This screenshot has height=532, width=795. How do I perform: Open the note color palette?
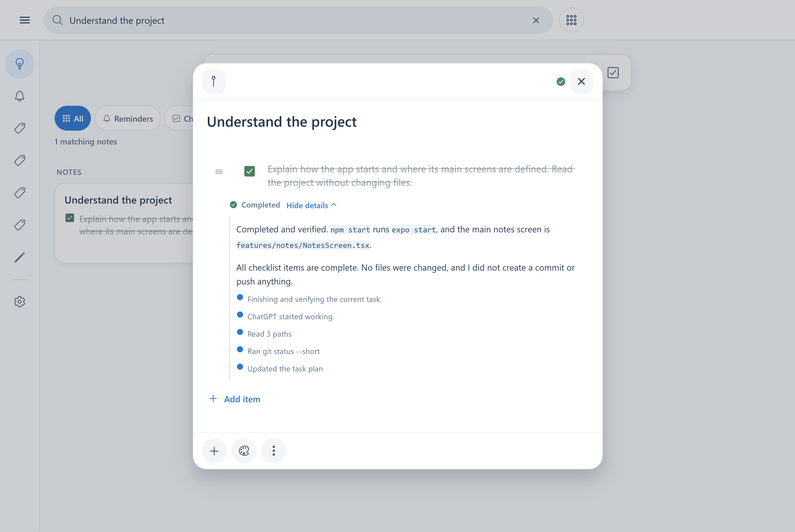tap(244, 451)
